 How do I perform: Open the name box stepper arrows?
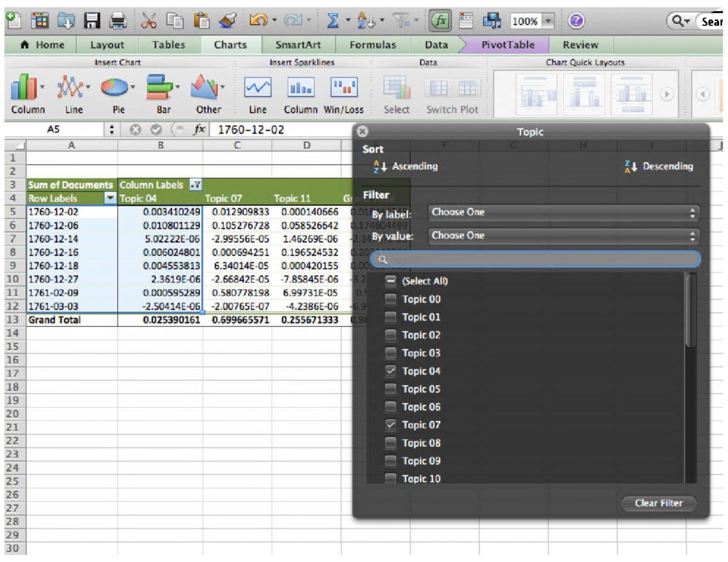pyautogui.click(x=111, y=129)
